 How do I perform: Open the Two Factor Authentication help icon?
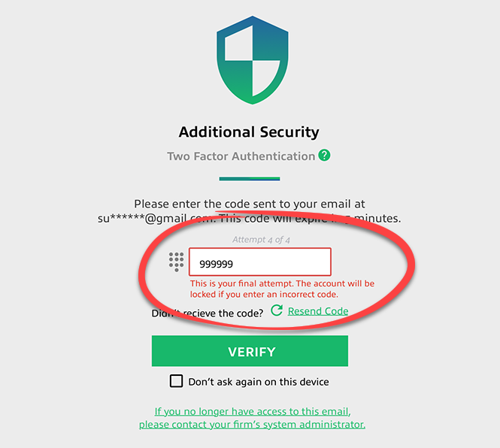pos(324,156)
